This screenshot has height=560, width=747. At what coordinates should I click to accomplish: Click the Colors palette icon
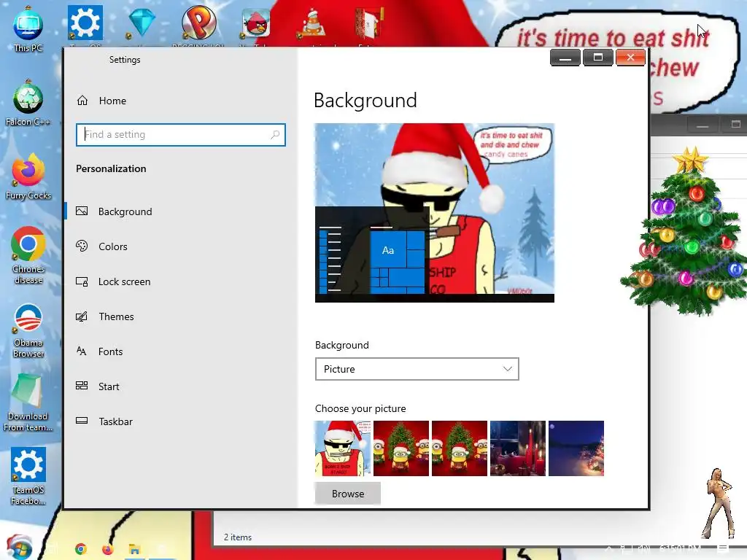[82, 246]
